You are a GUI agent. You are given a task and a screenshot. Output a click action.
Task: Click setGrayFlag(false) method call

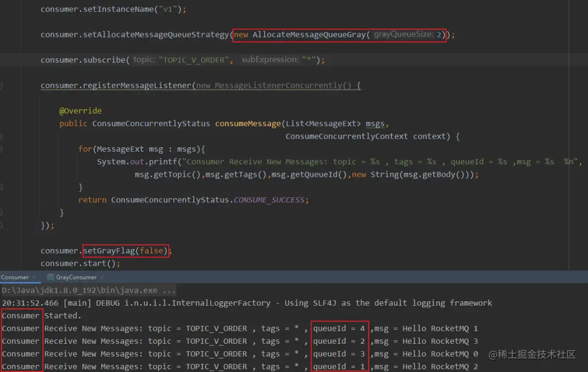(126, 251)
